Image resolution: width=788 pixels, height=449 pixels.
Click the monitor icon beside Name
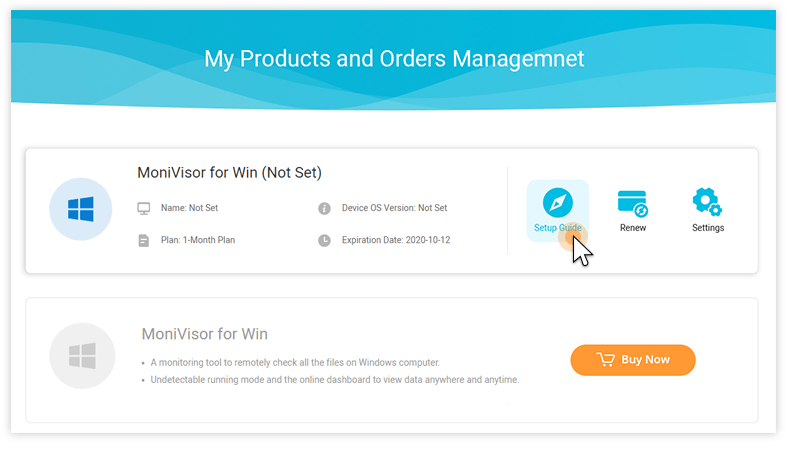click(144, 209)
